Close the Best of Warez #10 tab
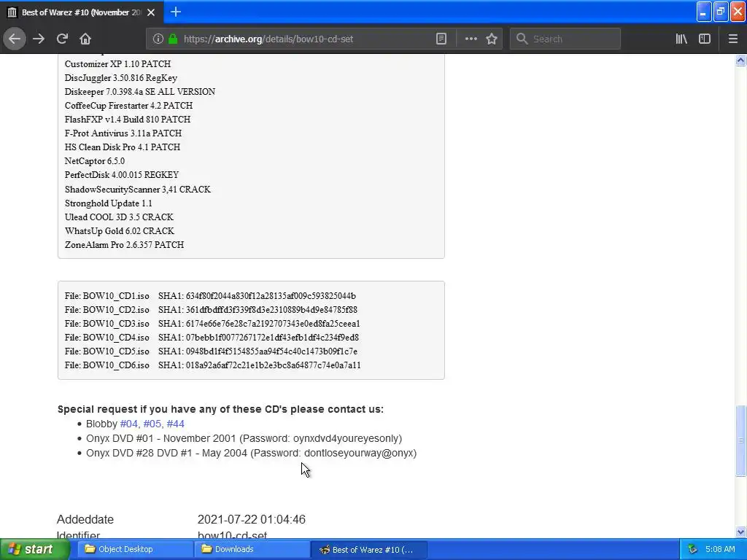This screenshot has width=747, height=560. click(x=151, y=12)
